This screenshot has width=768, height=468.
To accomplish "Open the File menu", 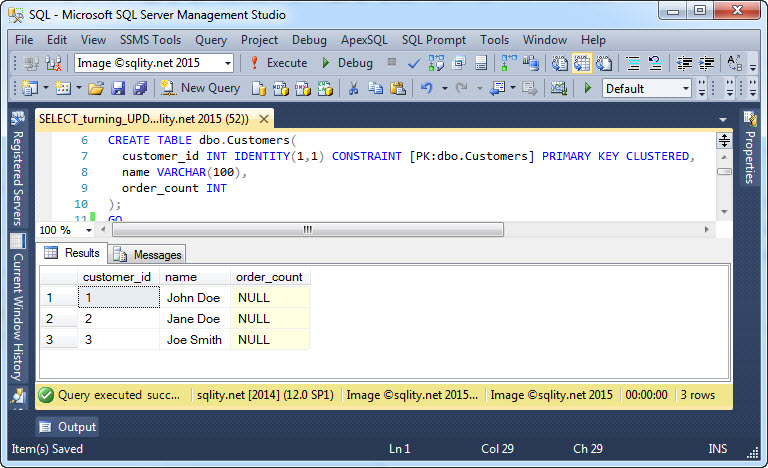I will pyautogui.click(x=24, y=40).
